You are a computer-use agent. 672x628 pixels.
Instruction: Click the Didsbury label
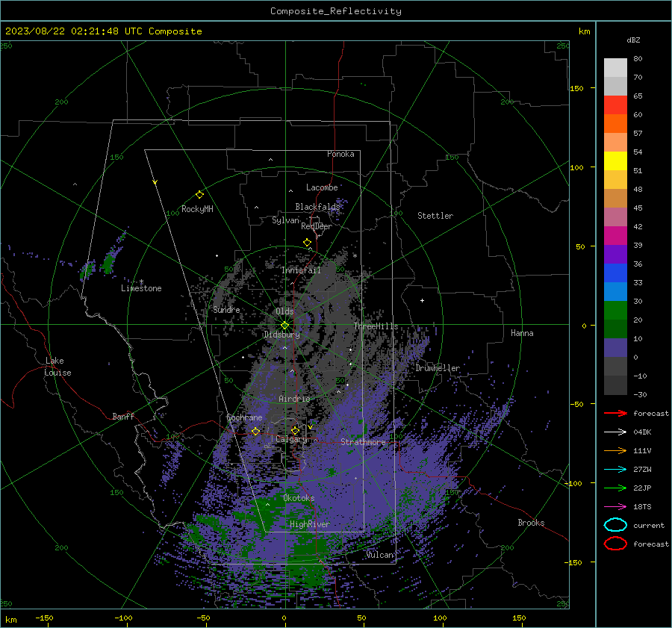pos(281,335)
